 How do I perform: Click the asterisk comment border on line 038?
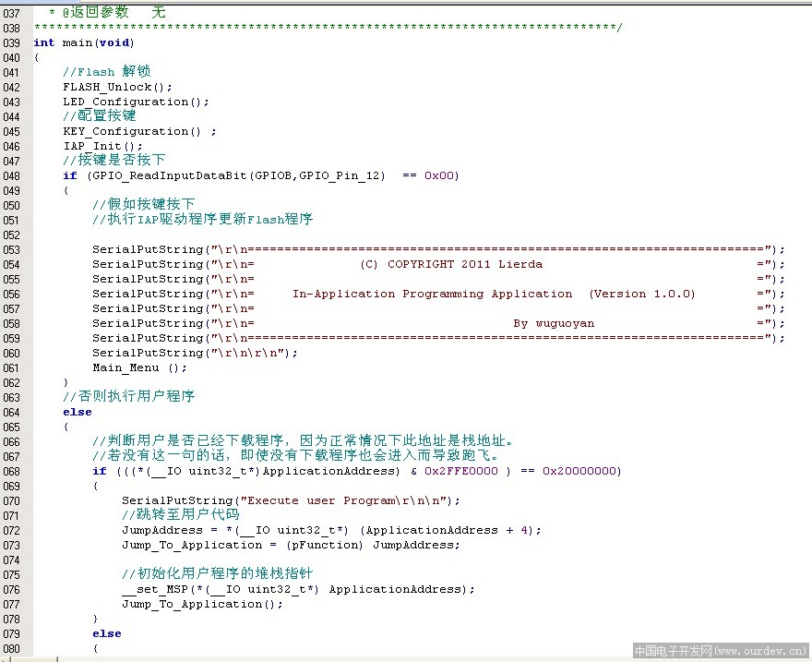click(328, 27)
